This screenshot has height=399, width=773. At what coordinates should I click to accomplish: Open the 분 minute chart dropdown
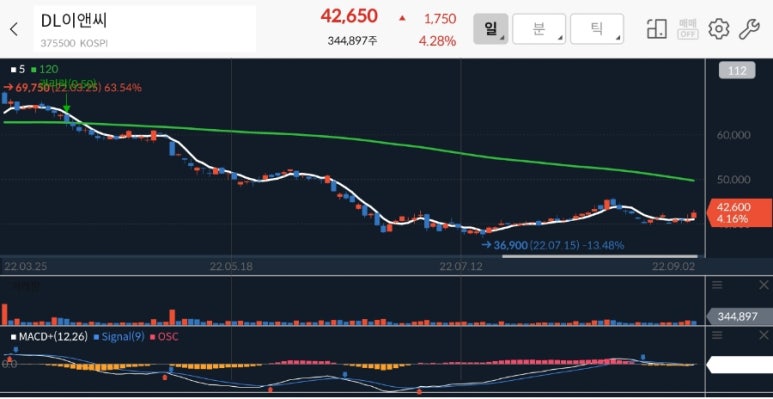pyautogui.click(x=539, y=29)
